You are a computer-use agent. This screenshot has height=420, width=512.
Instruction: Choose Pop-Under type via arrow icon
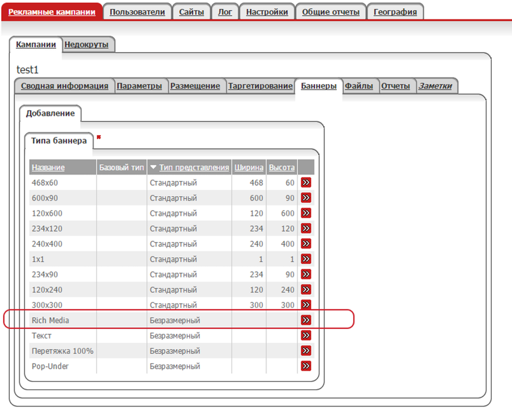(305, 366)
